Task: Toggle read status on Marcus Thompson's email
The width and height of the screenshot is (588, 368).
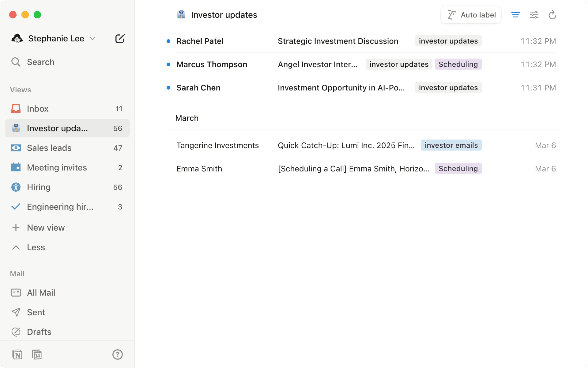Action: tap(168, 64)
